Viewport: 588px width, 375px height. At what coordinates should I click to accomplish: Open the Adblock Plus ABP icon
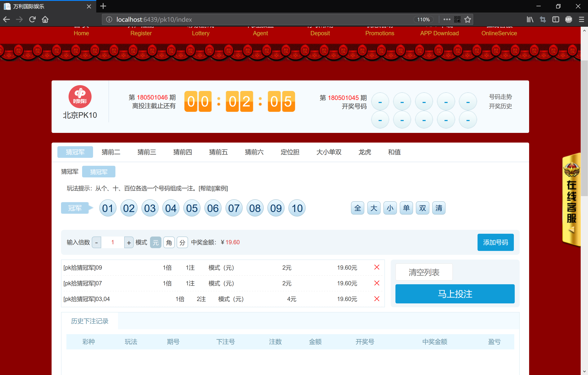[568, 19]
